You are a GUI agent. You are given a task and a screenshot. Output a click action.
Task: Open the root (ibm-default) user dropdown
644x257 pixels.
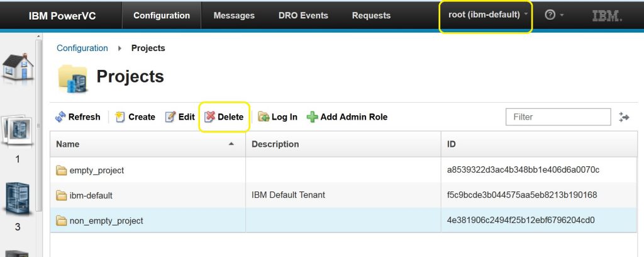click(x=488, y=15)
